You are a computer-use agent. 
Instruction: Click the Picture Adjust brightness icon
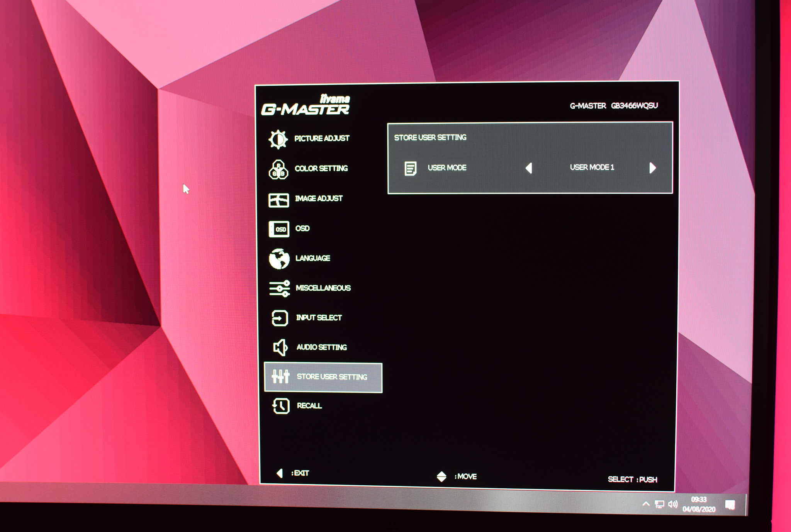click(x=278, y=139)
